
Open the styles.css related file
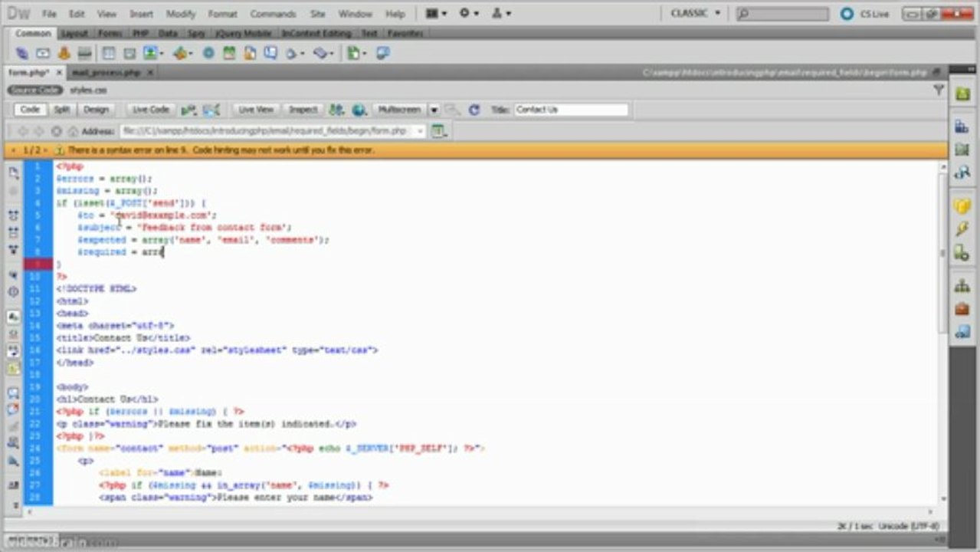point(89,90)
